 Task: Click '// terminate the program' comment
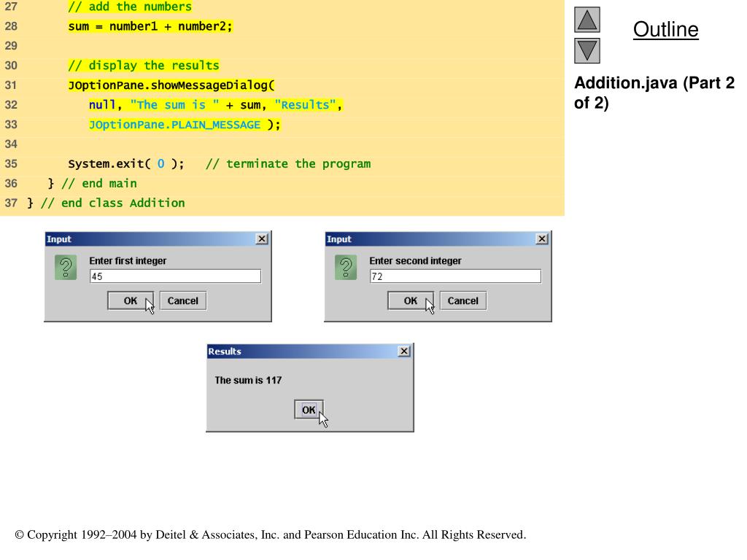(x=287, y=164)
